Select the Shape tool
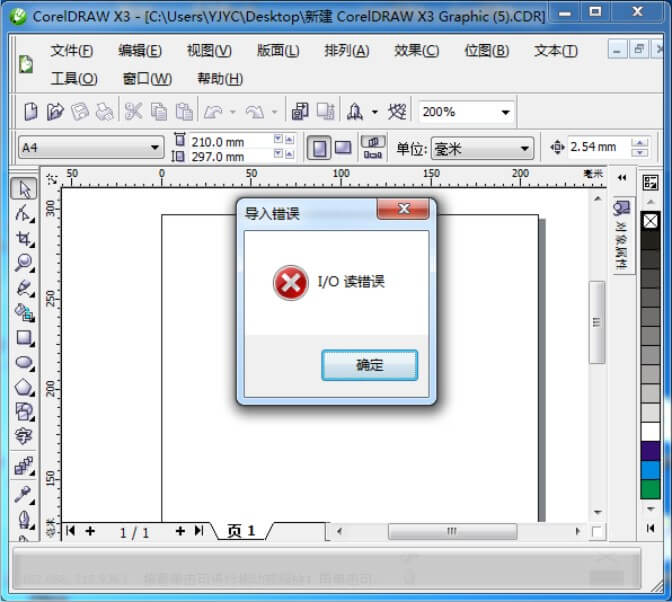 pyautogui.click(x=24, y=213)
